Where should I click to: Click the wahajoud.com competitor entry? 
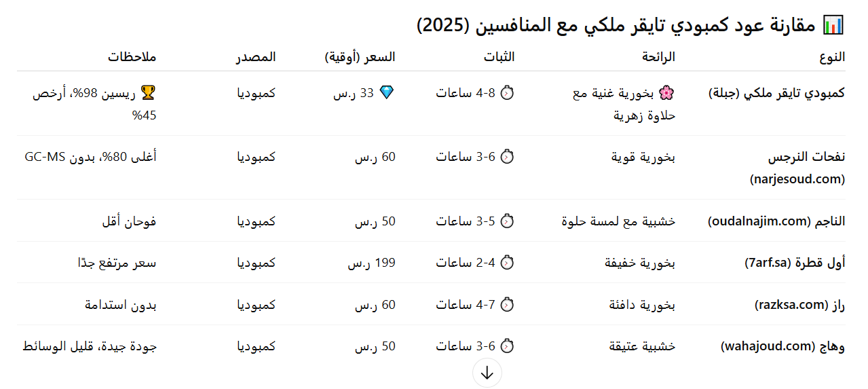point(782,346)
